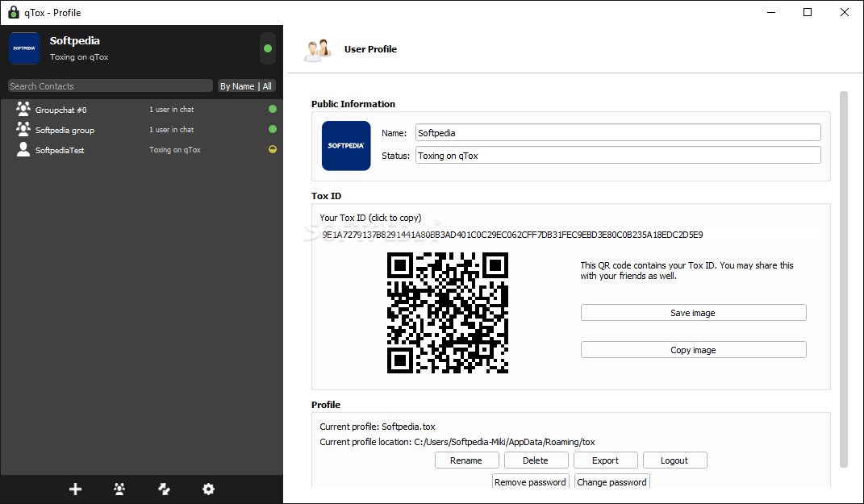This screenshot has width=864, height=504.
Task: Click the Tox ID QR code image
Action: click(x=448, y=313)
